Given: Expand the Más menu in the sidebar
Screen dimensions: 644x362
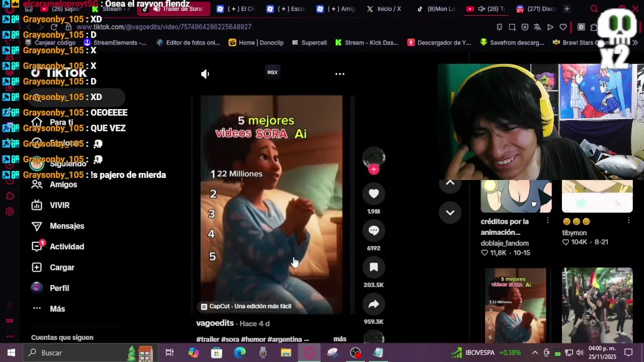Looking at the screenshot, I should (x=57, y=309).
